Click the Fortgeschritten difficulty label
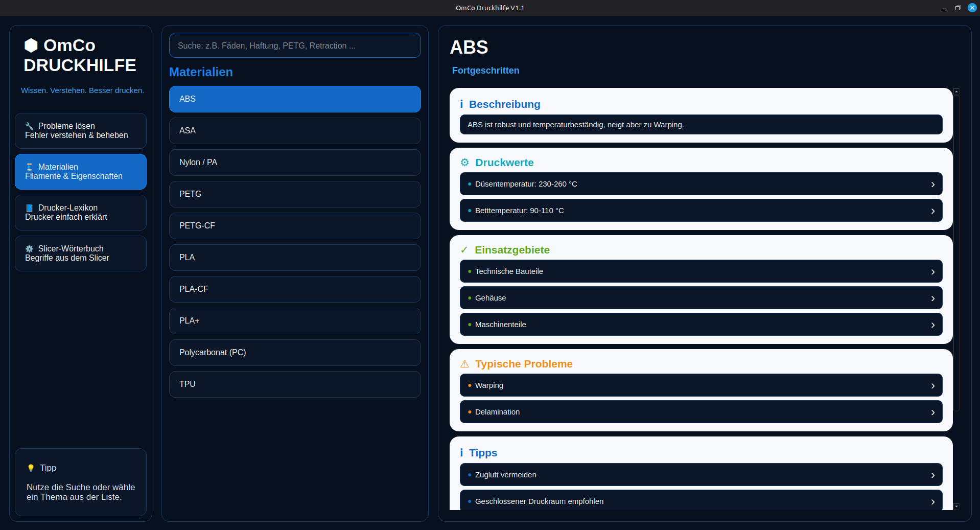 tap(485, 71)
